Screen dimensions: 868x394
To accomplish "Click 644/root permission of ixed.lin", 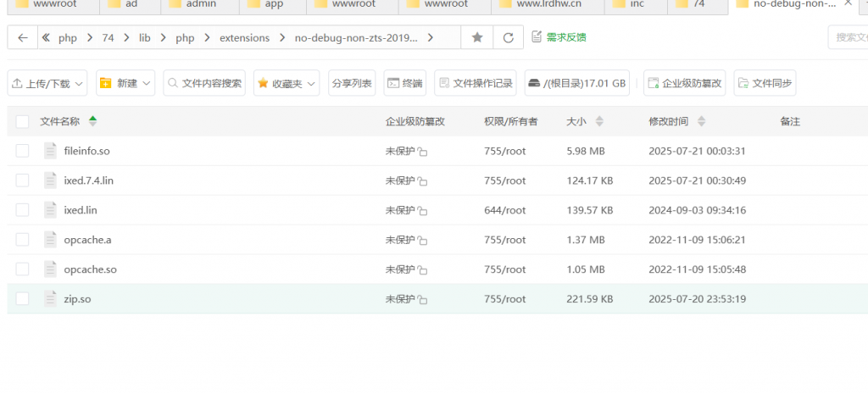I will 505,210.
